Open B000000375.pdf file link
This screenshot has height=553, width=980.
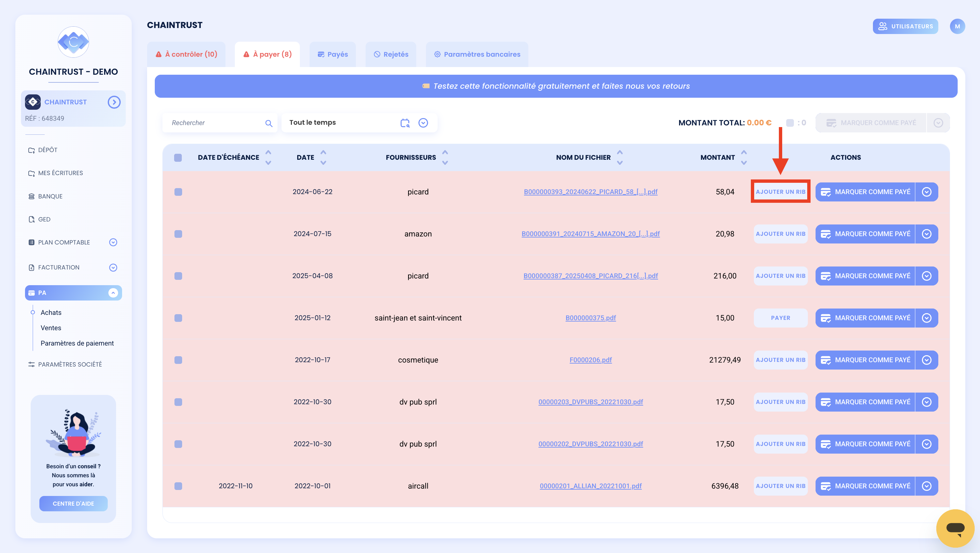click(590, 318)
